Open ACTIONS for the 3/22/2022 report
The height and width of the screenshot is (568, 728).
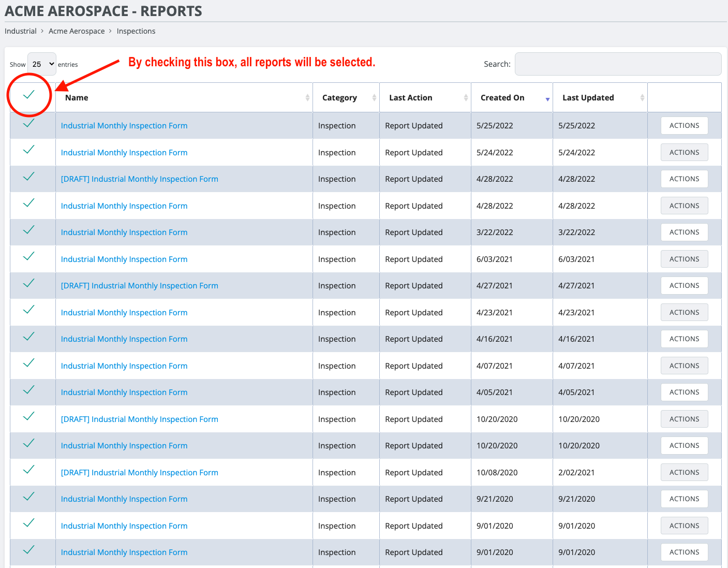(x=684, y=232)
